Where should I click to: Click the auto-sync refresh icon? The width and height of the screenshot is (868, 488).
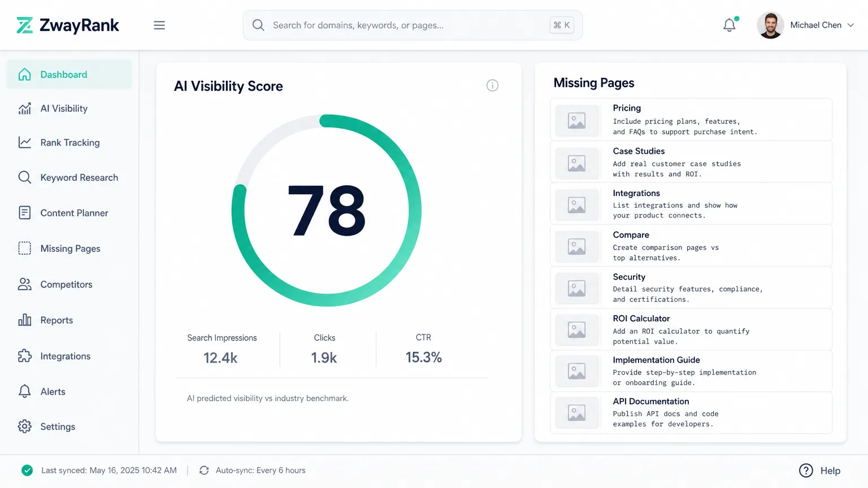(x=204, y=470)
